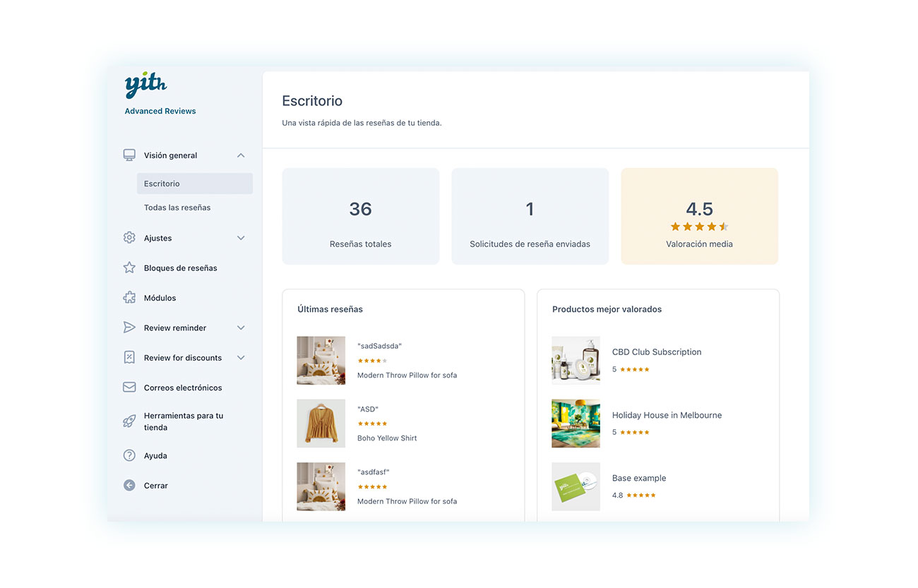
Task: Click the star rating under "asdfasf"
Action: point(372,487)
